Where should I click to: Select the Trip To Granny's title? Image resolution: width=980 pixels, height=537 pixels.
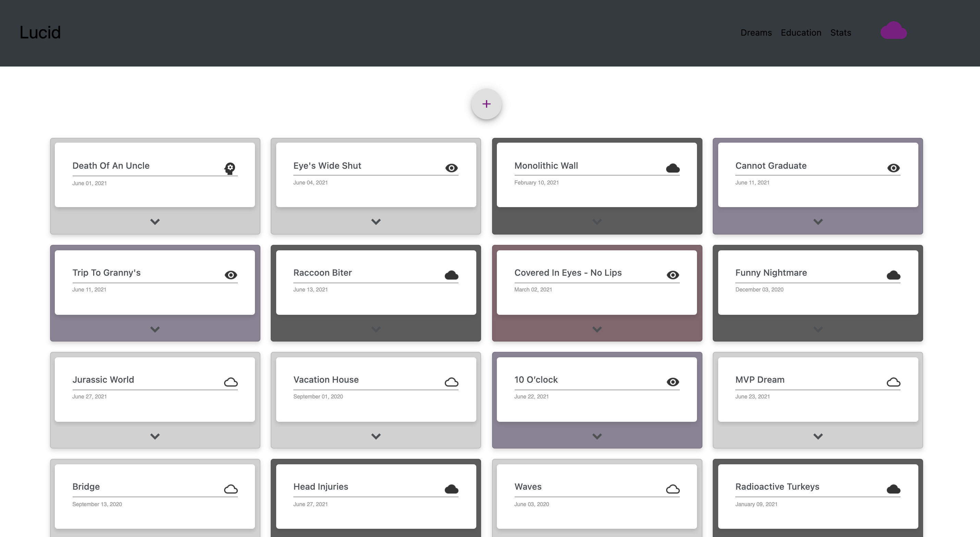tap(106, 273)
